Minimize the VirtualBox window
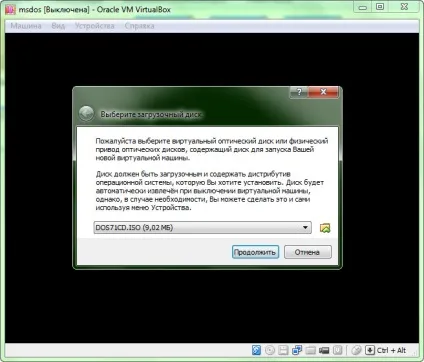The width and height of the screenshot is (424, 362). pos(363,7)
